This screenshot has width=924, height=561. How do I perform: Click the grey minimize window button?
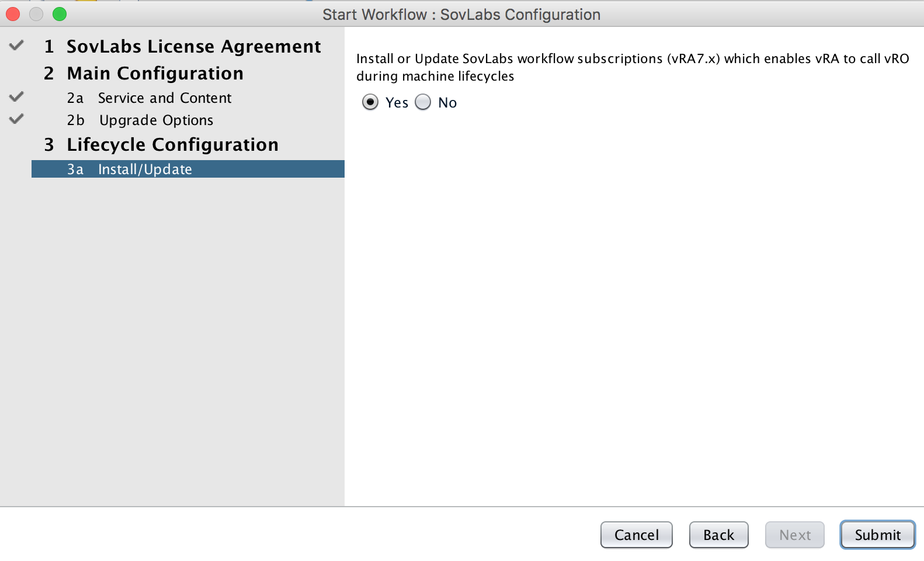(36, 14)
